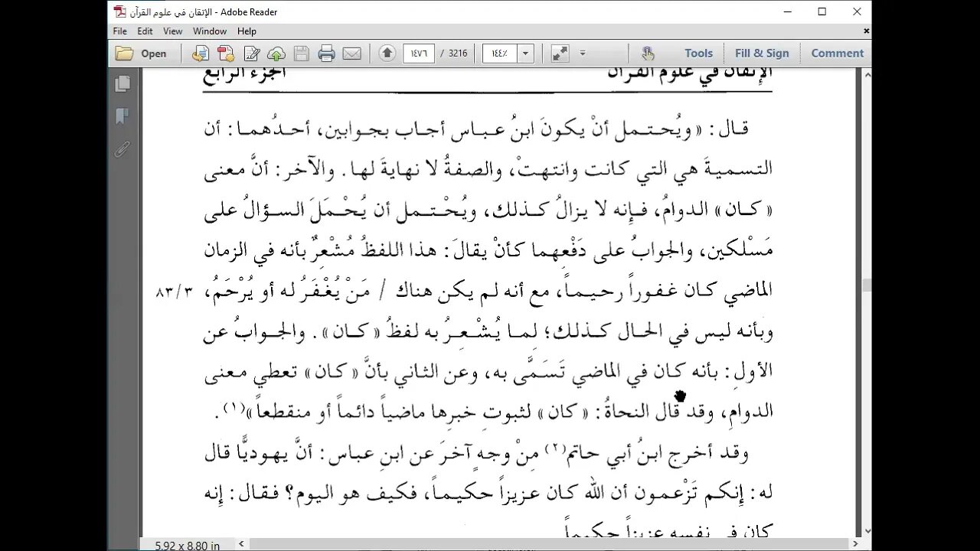Open the toolbar customize small dropdown arrow

coord(583,54)
